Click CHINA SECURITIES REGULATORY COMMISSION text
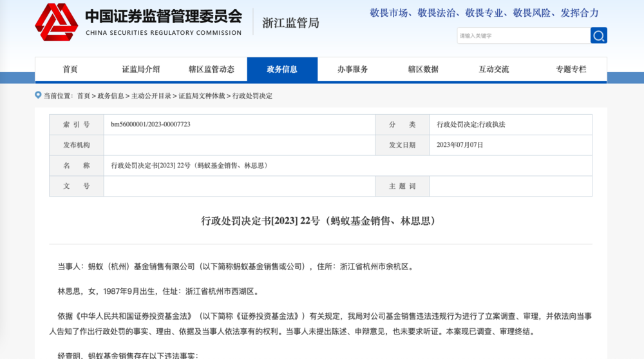 coord(164,33)
